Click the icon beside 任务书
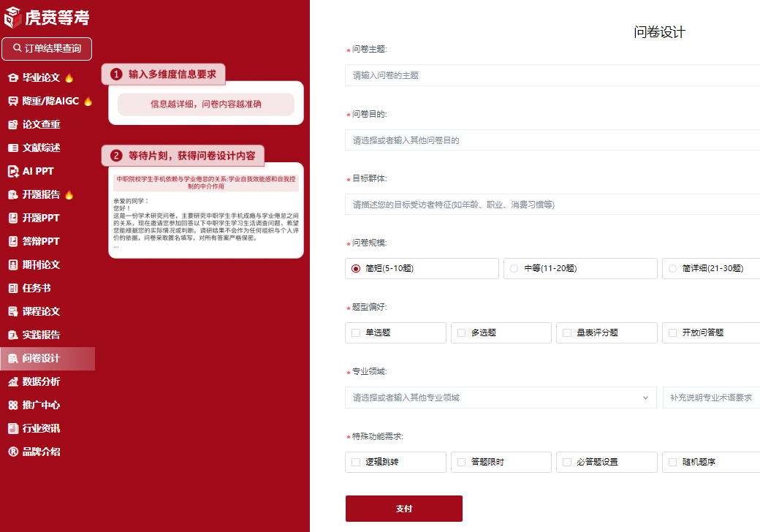The height and width of the screenshot is (532, 760). coord(13,288)
